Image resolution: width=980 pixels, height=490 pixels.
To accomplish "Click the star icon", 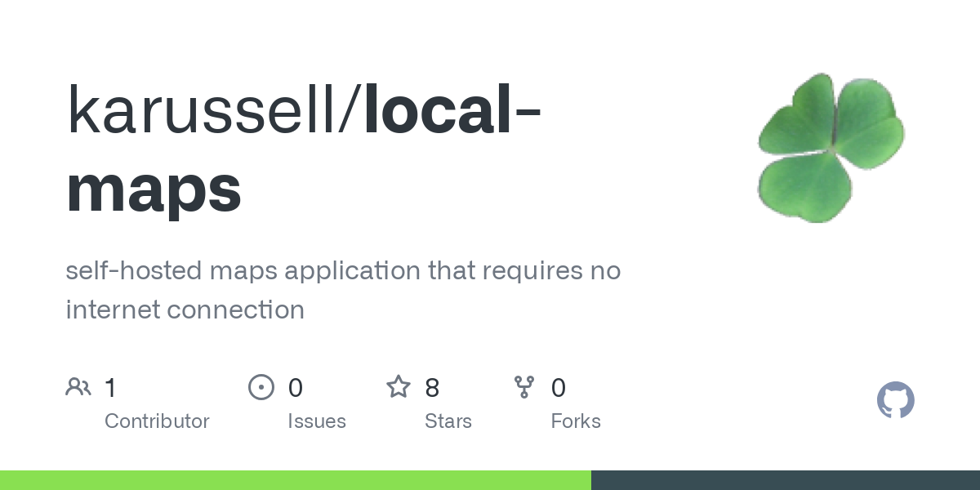I will pos(399,386).
